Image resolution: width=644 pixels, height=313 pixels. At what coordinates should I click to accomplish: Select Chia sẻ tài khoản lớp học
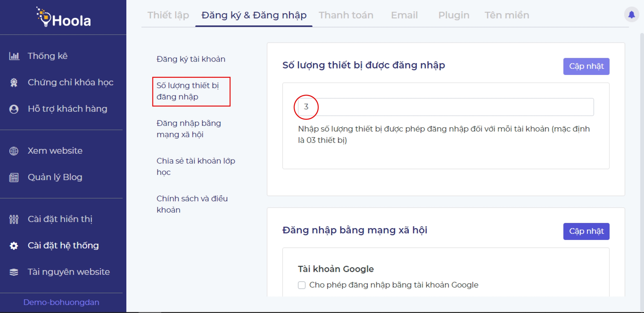pos(196,166)
